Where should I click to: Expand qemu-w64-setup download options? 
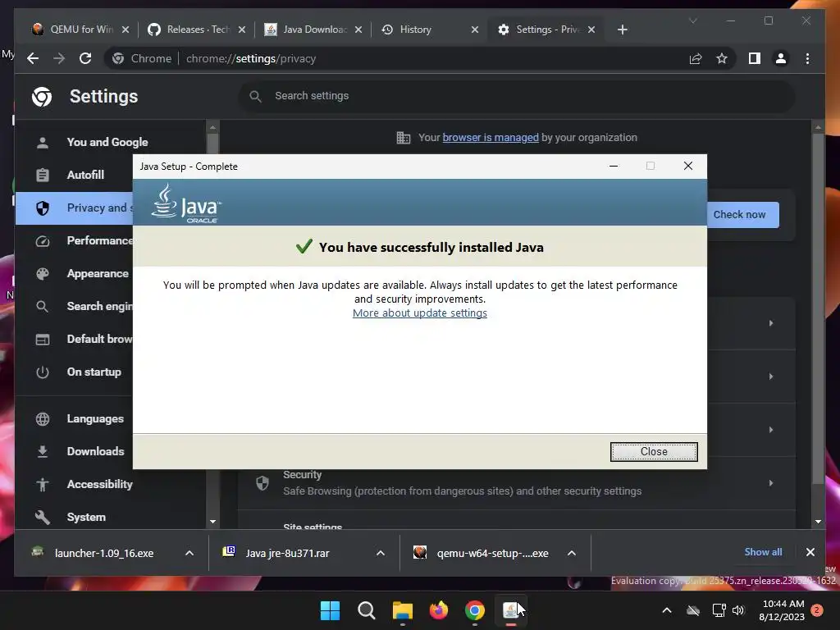tap(572, 553)
